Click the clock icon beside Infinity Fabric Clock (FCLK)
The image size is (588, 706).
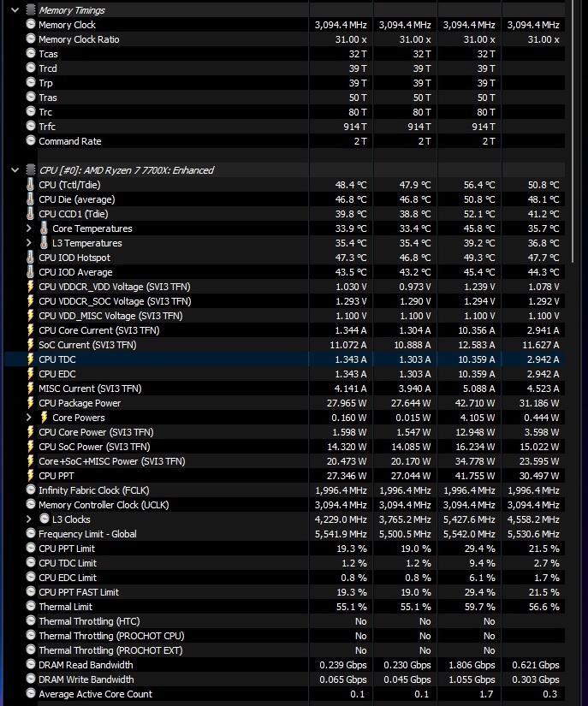[31, 490]
